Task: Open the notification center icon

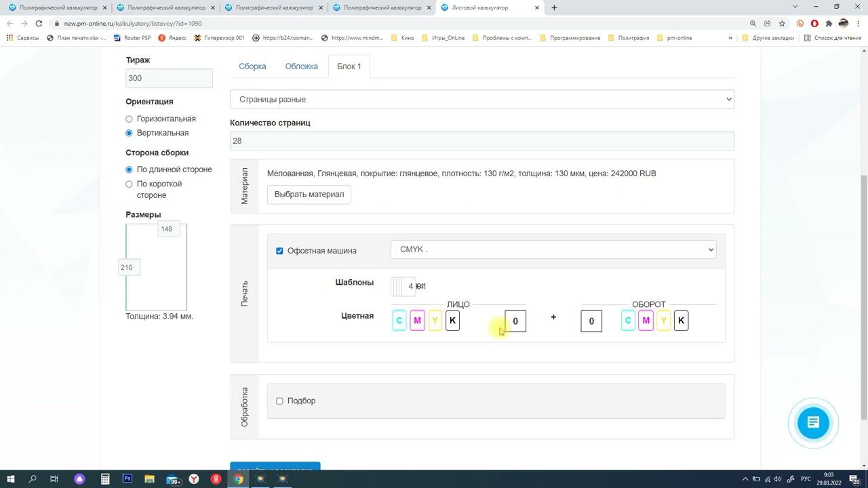Action: [855, 479]
